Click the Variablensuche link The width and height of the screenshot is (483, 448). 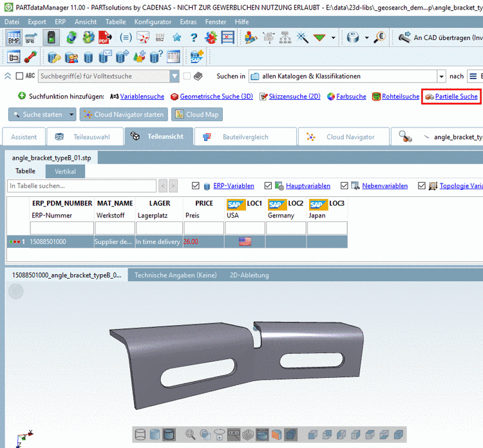tap(142, 97)
